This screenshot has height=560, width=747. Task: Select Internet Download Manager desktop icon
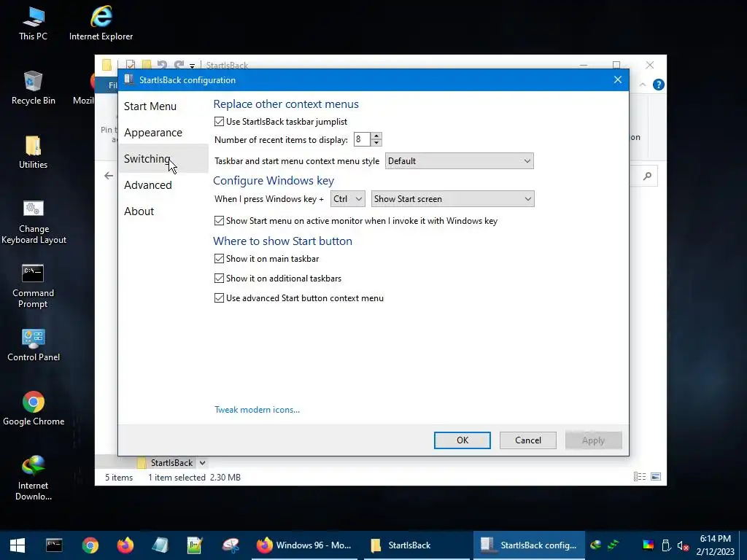click(x=34, y=478)
